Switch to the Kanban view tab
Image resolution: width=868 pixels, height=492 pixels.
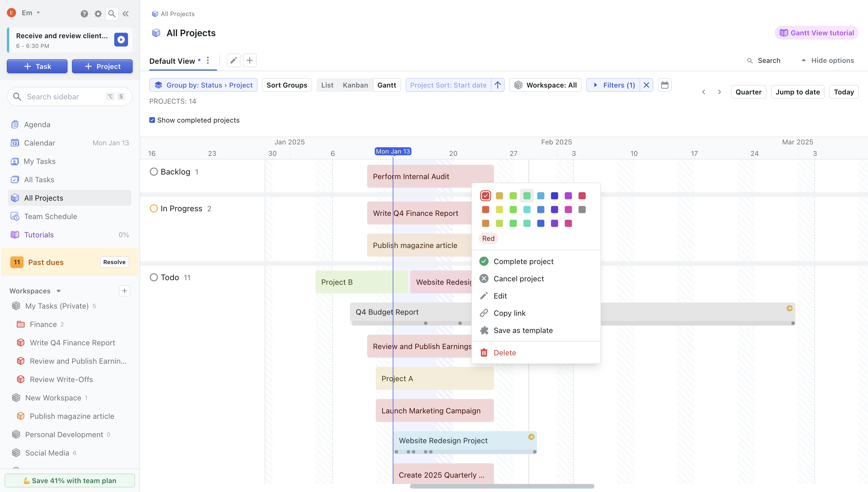(355, 85)
